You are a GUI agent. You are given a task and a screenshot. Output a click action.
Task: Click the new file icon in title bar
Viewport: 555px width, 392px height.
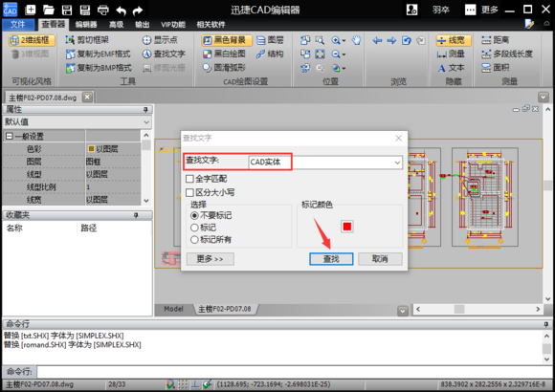pos(31,10)
